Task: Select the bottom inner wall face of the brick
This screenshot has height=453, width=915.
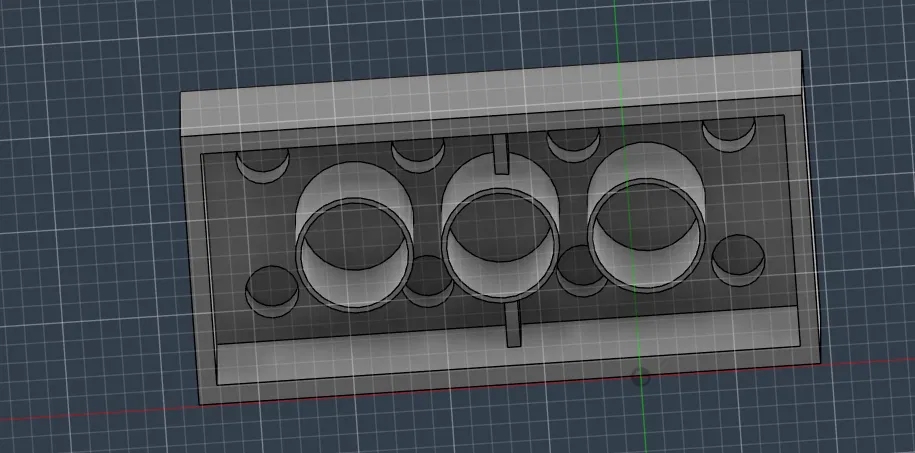Action: [x=508, y=344]
